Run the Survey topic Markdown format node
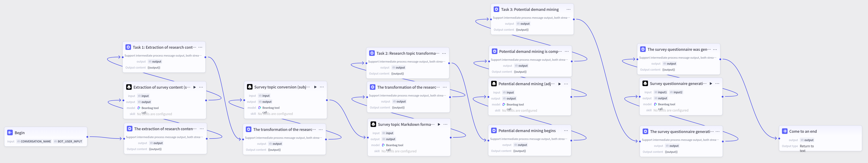Image resolution: width=868 pixels, height=163 pixels. tap(439, 124)
